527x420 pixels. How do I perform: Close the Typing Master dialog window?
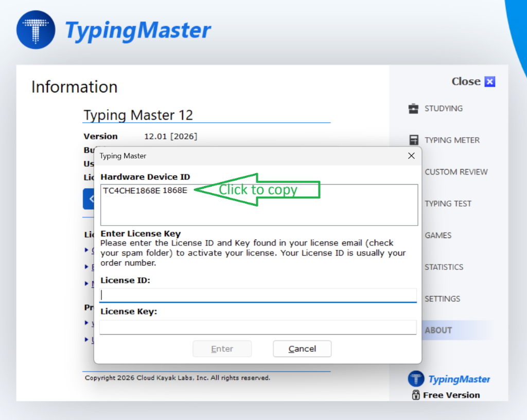pos(411,156)
